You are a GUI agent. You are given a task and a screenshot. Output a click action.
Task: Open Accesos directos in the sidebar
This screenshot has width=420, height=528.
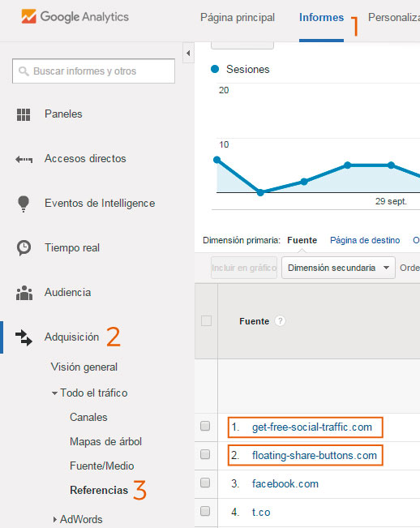85,159
